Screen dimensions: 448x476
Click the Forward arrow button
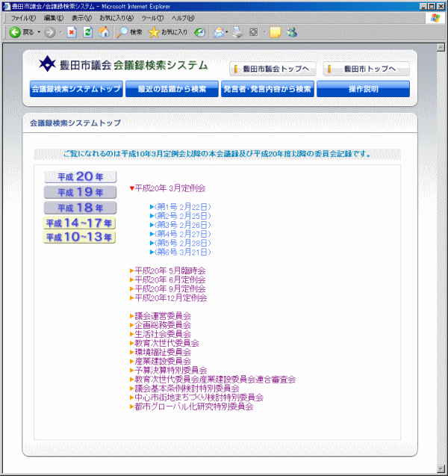[50, 32]
